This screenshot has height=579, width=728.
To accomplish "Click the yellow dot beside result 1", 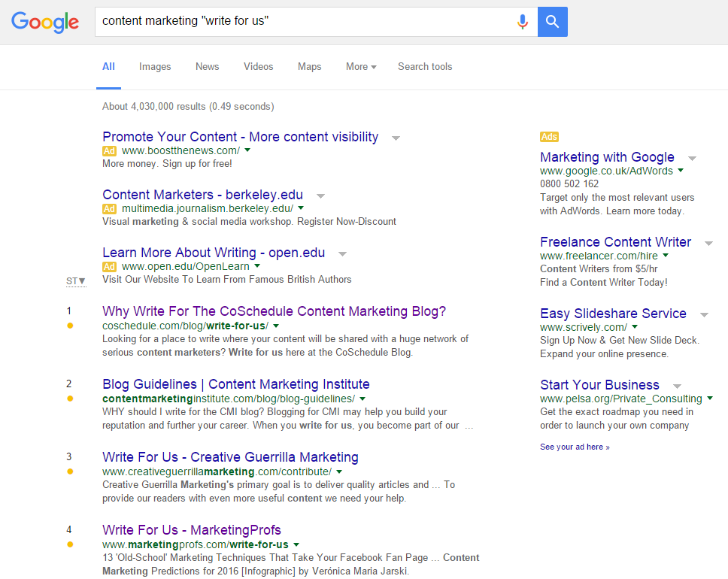I will (x=70, y=326).
